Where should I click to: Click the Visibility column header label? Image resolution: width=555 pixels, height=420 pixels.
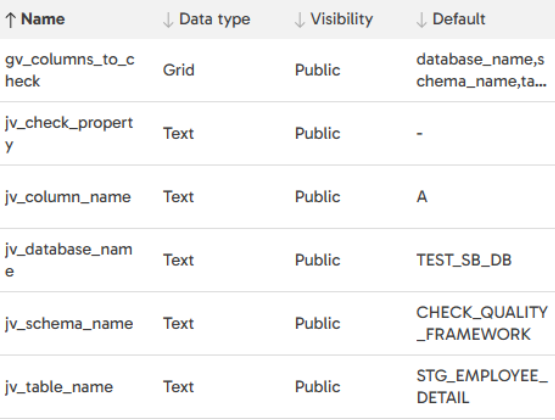click(342, 19)
